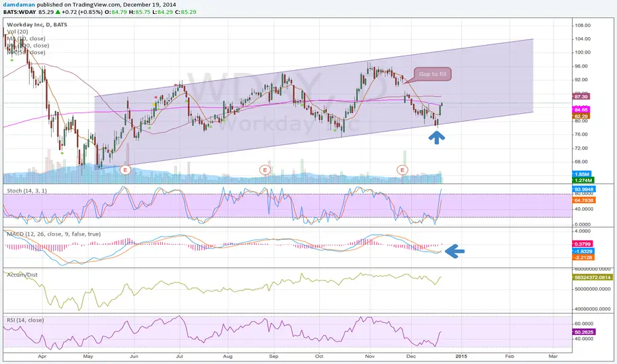
Task: Click the Jul label on time axis
Action: point(179,356)
